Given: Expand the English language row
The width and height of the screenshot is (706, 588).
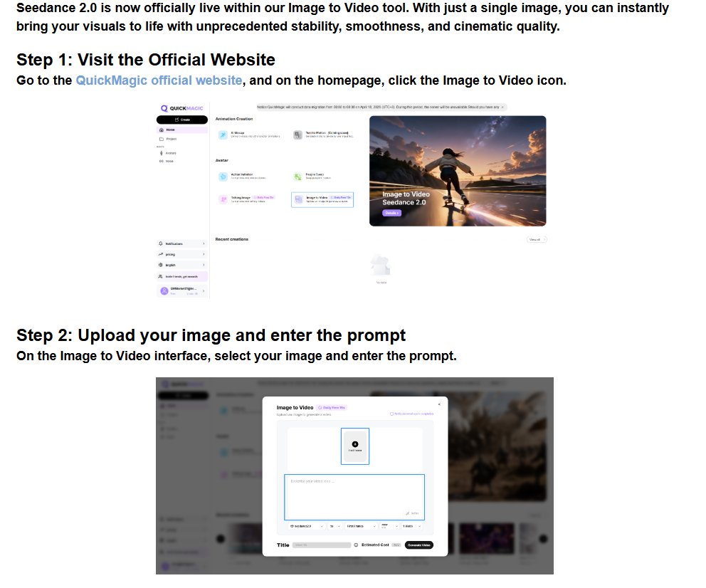Looking at the screenshot, I should (182, 266).
